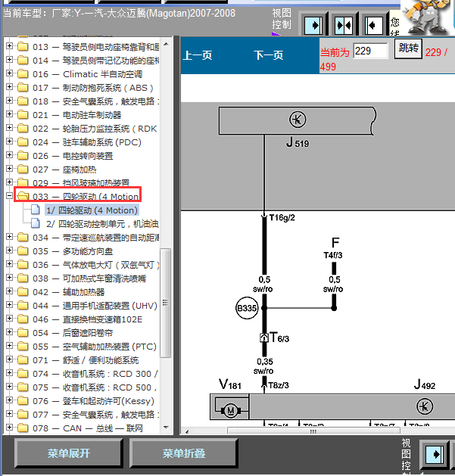Click folder icon of 026 electric steering
Screen dimensions: 455x476
(23, 155)
